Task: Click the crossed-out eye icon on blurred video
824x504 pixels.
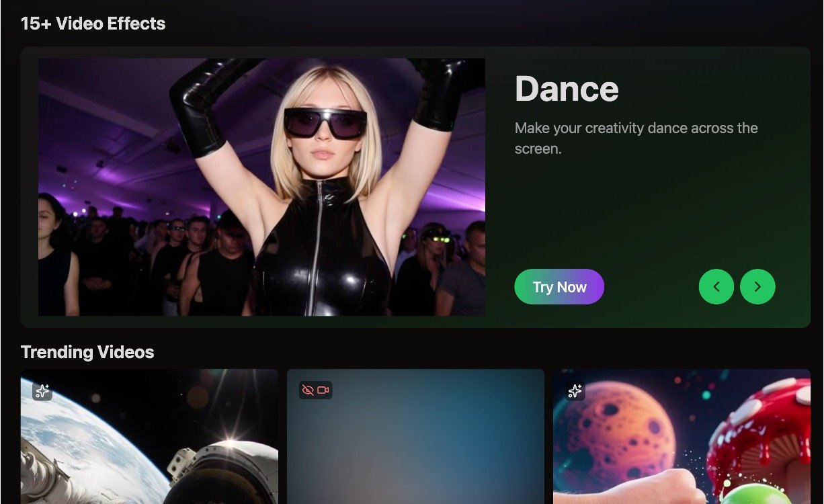Action: pos(308,390)
